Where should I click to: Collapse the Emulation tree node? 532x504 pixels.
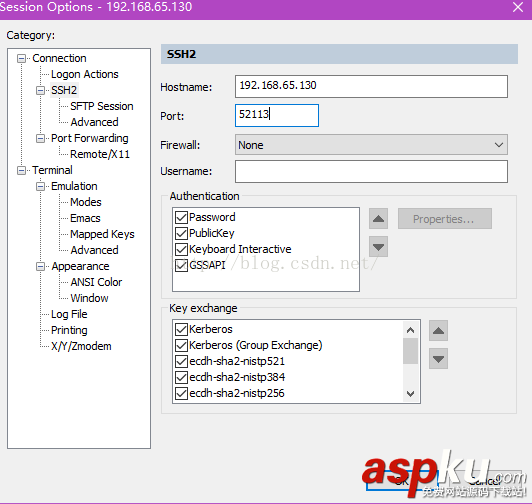(40, 186)
